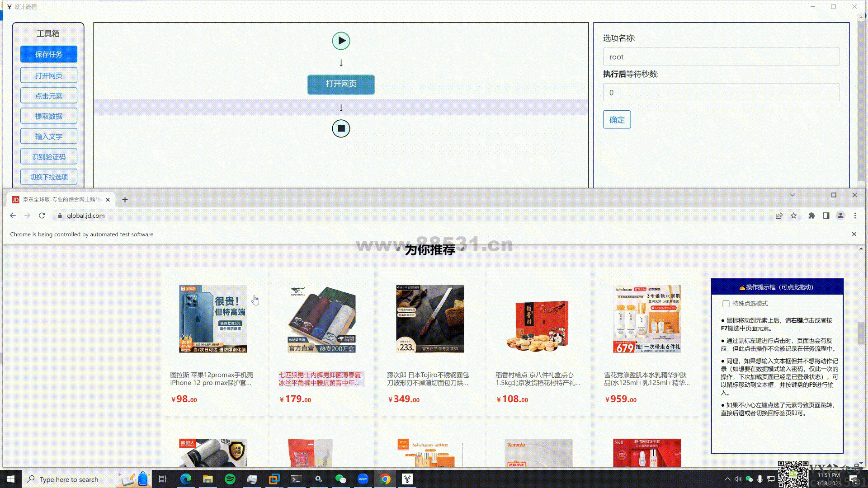Choose the 识别验证码 tool in the toolbox
Viewport: 868px width, 488px height.
[49, 156]
